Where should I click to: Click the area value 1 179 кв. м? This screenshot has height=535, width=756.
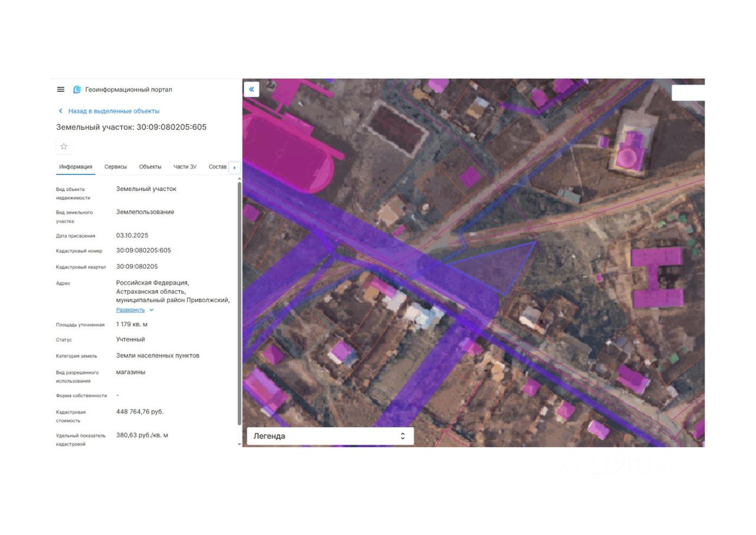coord(132,325)
